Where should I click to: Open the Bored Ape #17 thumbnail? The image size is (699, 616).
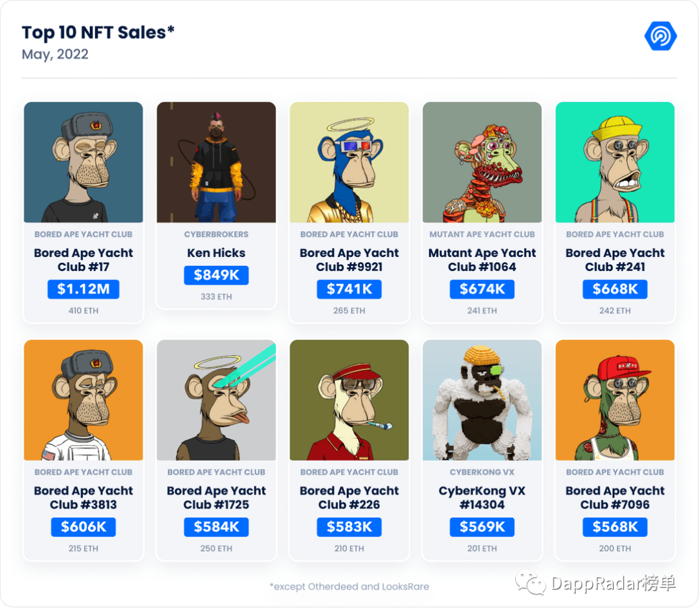click(x=83, y=162)
